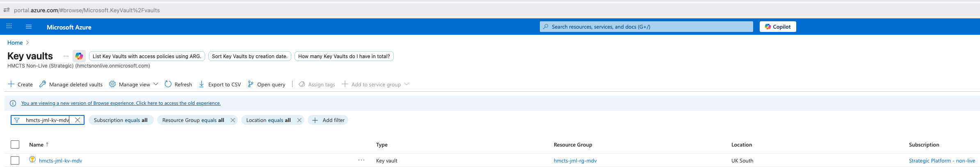
Task: Remove the Location filter
Action: click(299, 120)
